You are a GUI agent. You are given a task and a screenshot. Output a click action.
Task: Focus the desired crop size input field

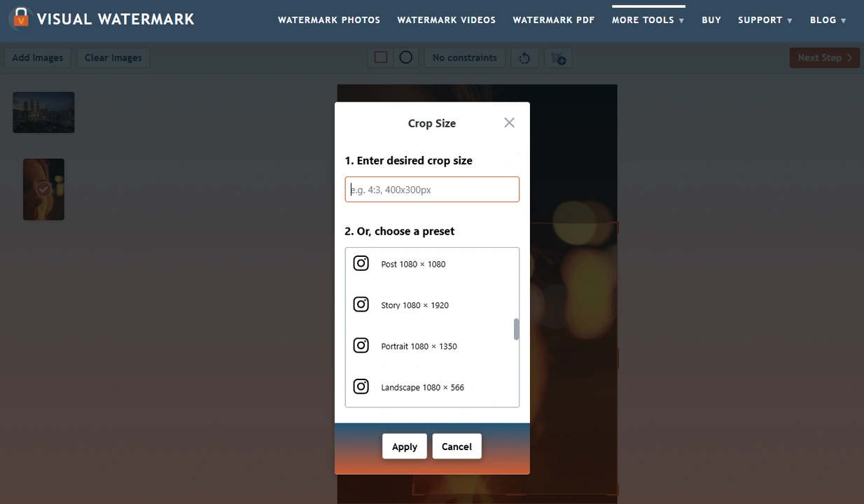coord(432,190)
